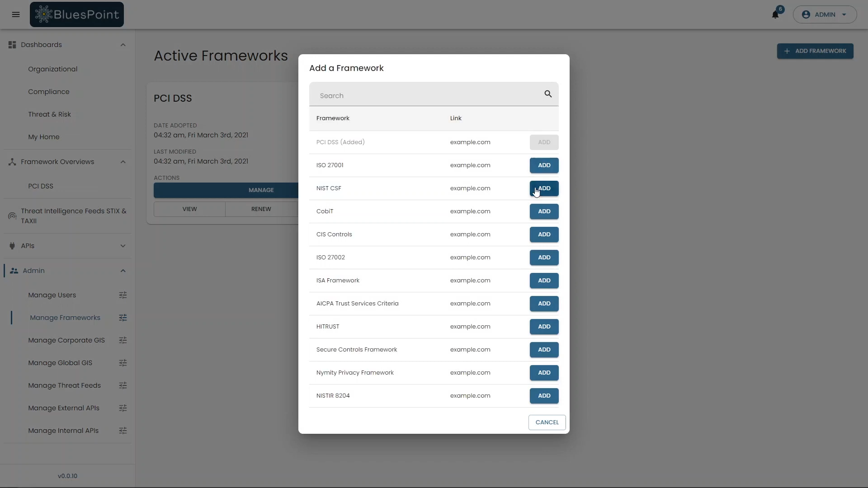This screenshot has width=868, height=488.
Task: Click the RENEW button for PCI DSS
Action: (x=261, y=209)
